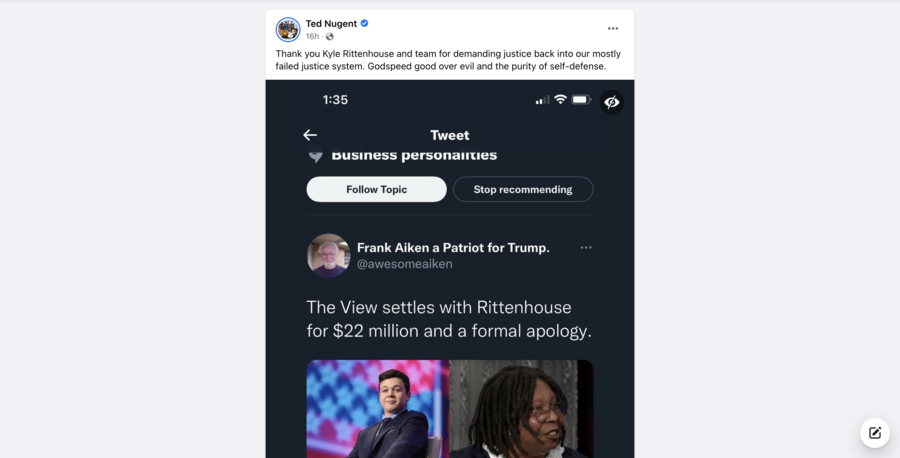
Task: Toggle the hide image eye icon
Action: tap(611, 102)
